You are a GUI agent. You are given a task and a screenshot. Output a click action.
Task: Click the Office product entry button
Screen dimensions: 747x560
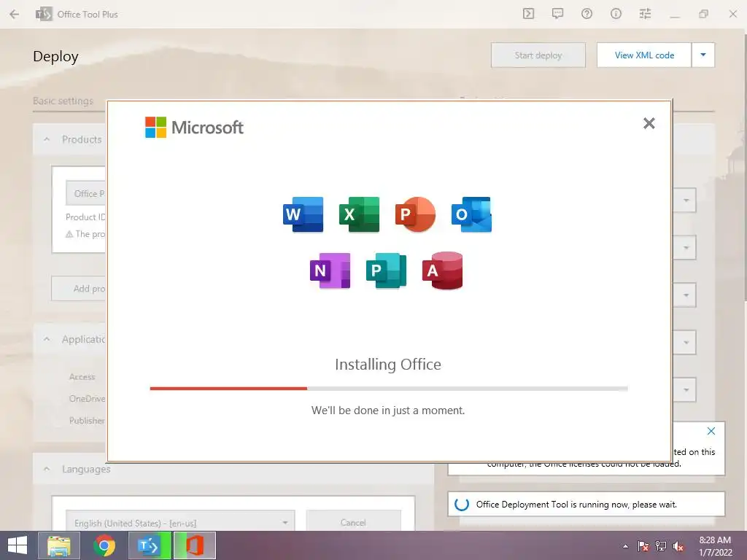[x=86, y=193]
